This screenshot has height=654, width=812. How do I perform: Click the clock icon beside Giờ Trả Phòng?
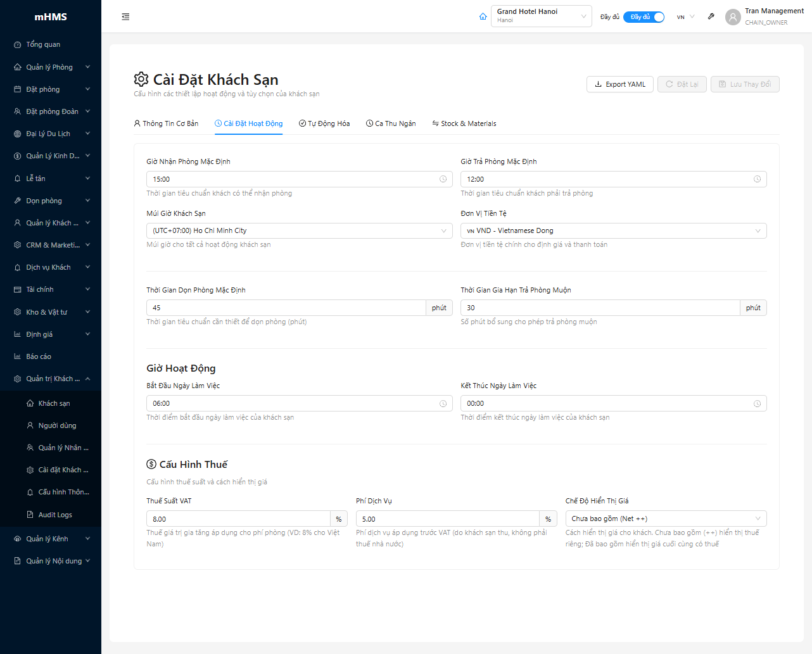click(757, 179)
